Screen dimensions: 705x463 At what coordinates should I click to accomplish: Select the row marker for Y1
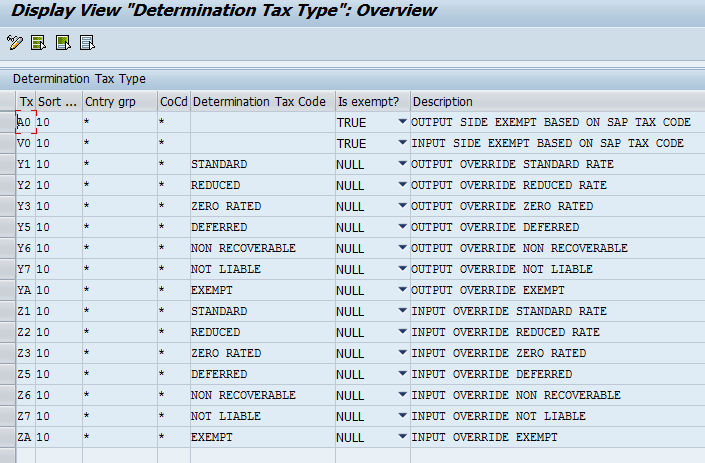[x=7, y=164]
